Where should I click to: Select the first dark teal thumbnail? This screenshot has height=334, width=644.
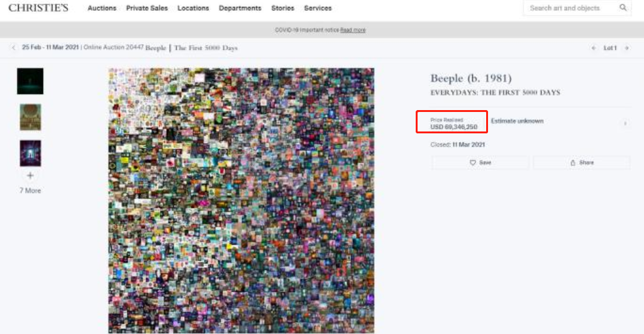click(30, 81)
